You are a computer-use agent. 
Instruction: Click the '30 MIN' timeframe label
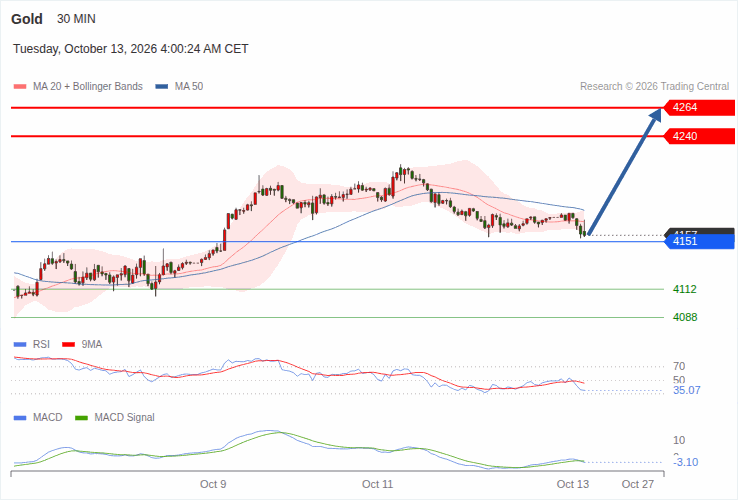coord(76,19)
